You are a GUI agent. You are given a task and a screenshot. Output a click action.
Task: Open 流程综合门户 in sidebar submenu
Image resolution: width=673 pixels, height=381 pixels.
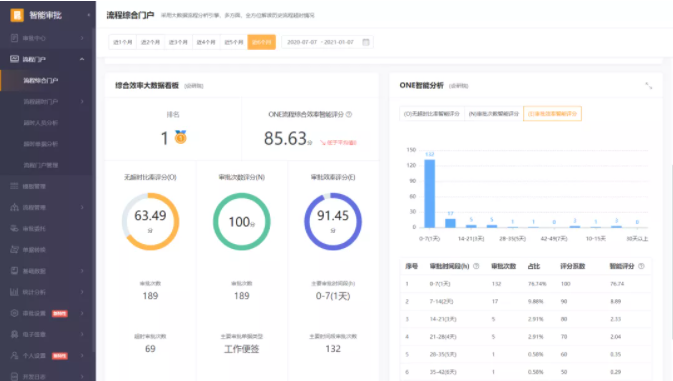[41, 80]
